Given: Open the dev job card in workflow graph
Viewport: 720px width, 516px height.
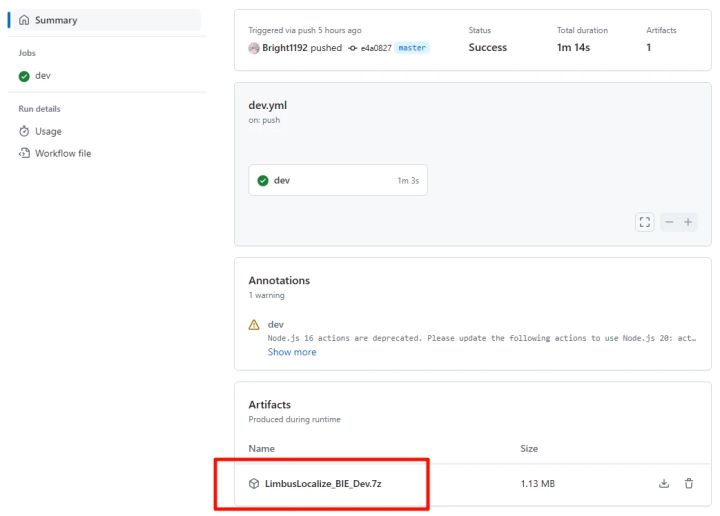Looking at the screenshot, I should coord(338,180).
